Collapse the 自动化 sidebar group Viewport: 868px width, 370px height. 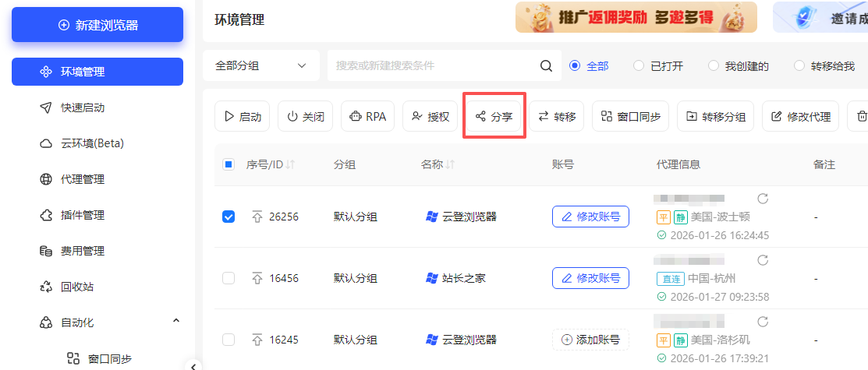coord(176,321)
